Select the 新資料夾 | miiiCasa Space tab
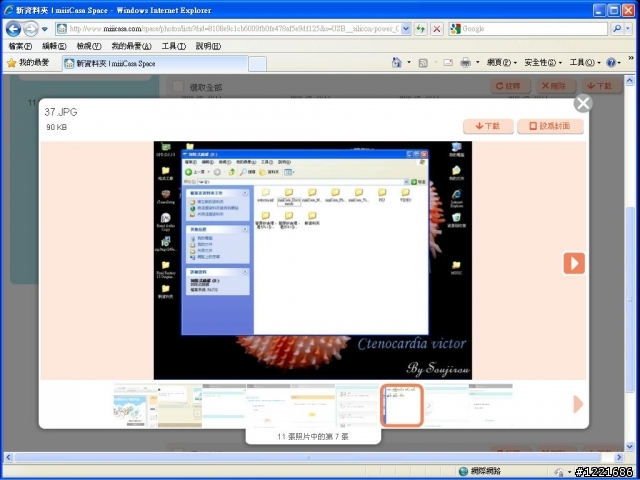The width and height of the screenshot is (640, 480). click(155, 64)
